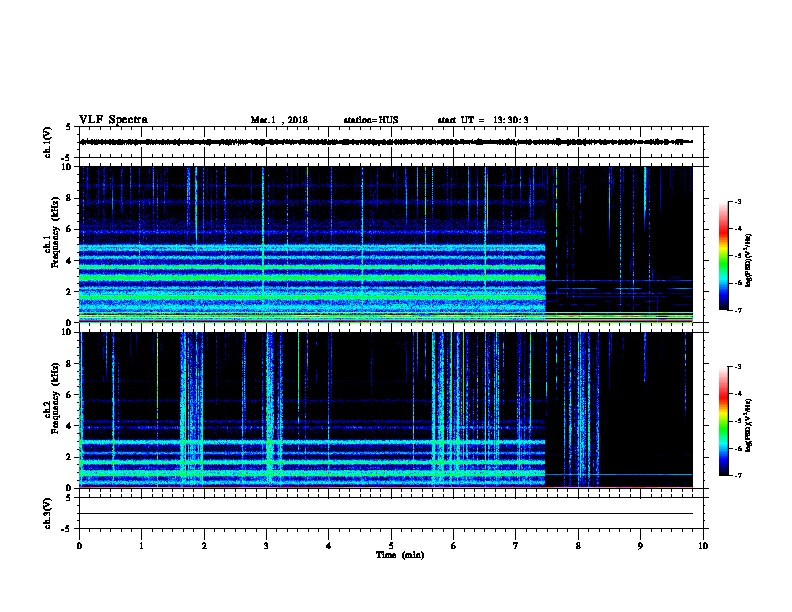Click the "2" kHz tick on ch.1 frequency axis

pyautogui.click(x=70, y=292)
